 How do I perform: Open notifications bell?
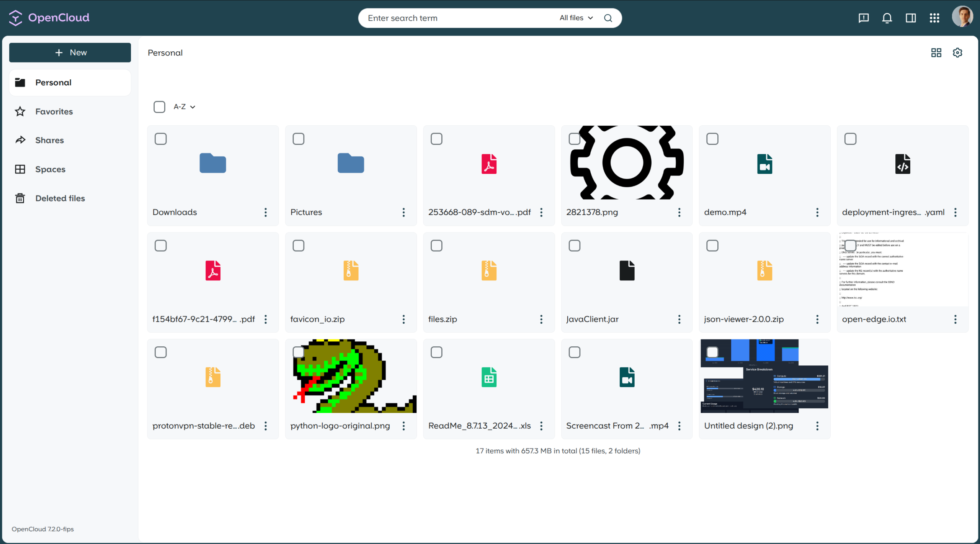click(x=887, y=18)
